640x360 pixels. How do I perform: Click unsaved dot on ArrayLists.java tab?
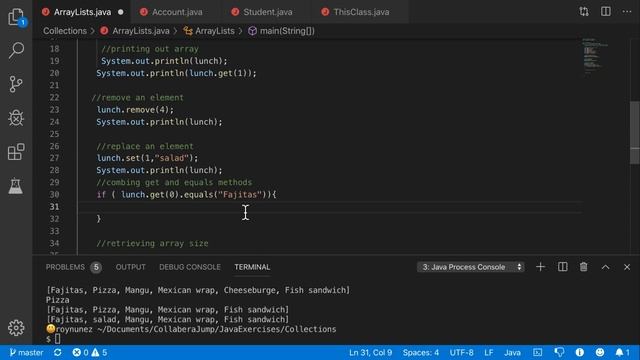[121, 12]
